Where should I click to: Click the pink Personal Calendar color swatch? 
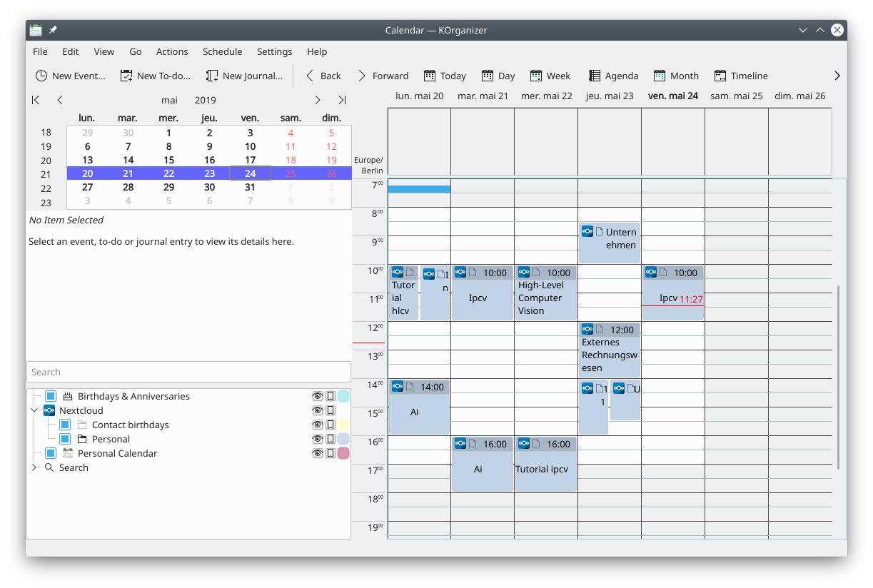click(x=343, y=453)
